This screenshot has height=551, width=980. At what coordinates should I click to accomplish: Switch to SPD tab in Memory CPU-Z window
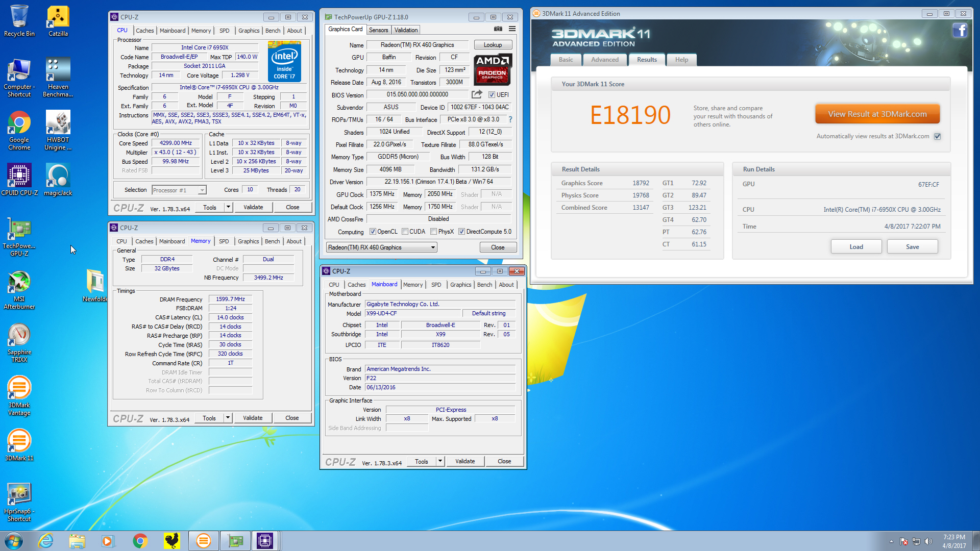point(224,241)
